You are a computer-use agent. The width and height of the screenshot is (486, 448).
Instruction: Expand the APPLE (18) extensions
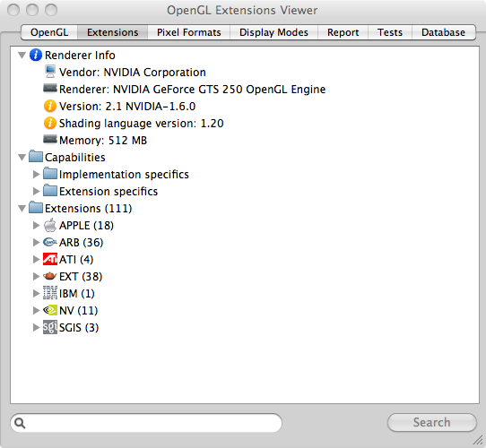36,225
